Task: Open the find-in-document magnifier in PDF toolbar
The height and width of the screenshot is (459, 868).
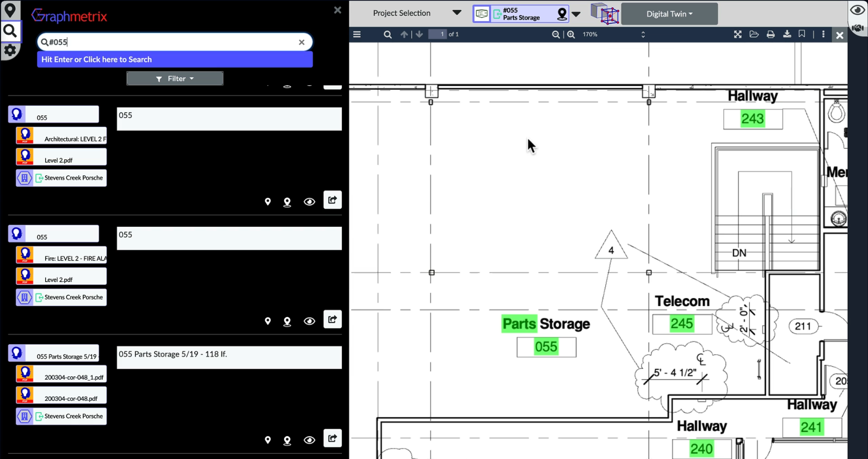Action: coord(387,34)
